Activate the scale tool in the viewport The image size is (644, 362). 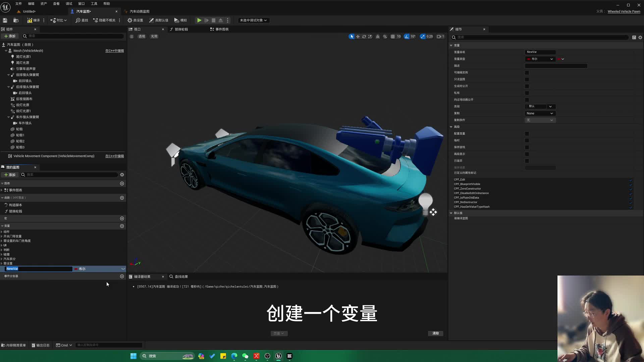370,37
